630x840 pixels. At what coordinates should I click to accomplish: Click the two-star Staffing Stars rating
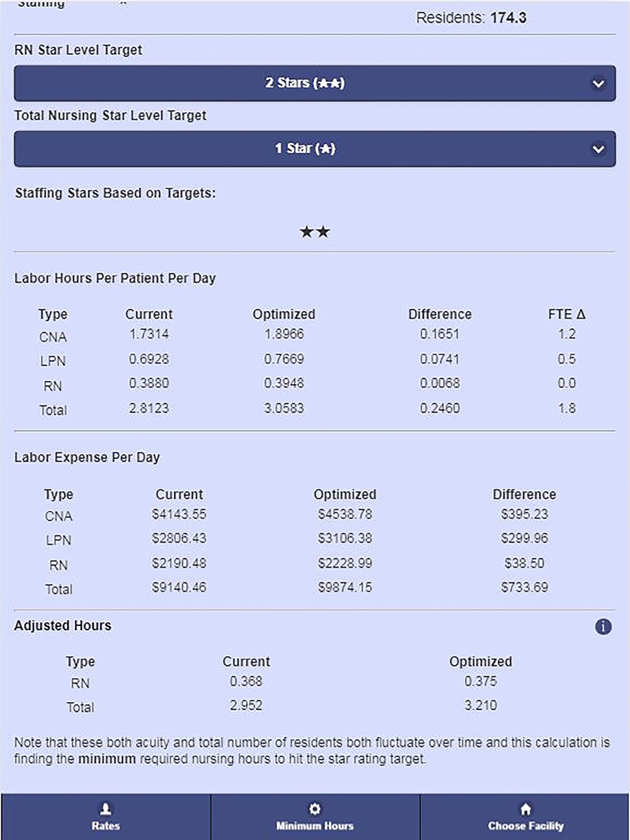click(x=315, y=232)
